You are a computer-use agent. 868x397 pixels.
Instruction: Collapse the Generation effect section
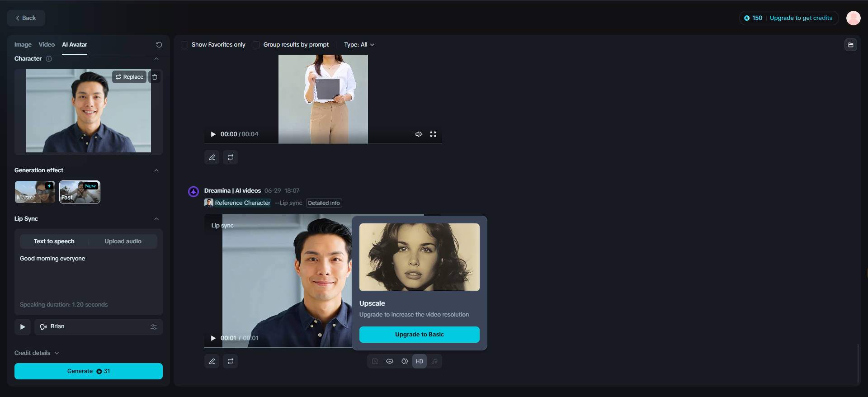156,170
